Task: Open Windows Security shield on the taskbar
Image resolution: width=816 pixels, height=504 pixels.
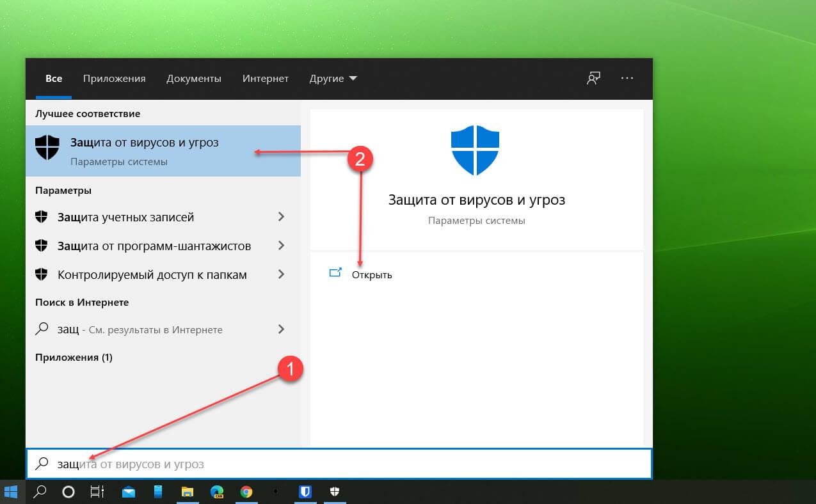Action: tap(335, 492)
